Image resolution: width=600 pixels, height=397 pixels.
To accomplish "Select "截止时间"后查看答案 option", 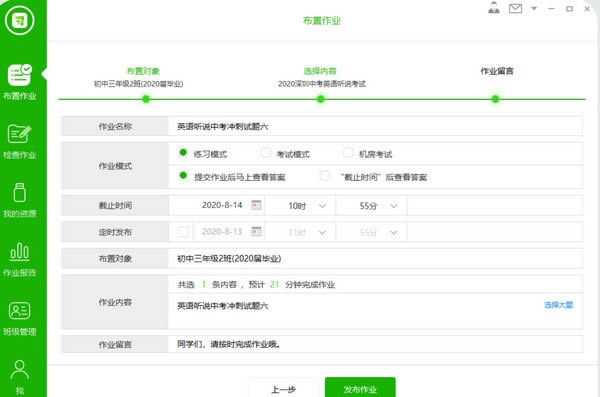I will coord(324,176).
